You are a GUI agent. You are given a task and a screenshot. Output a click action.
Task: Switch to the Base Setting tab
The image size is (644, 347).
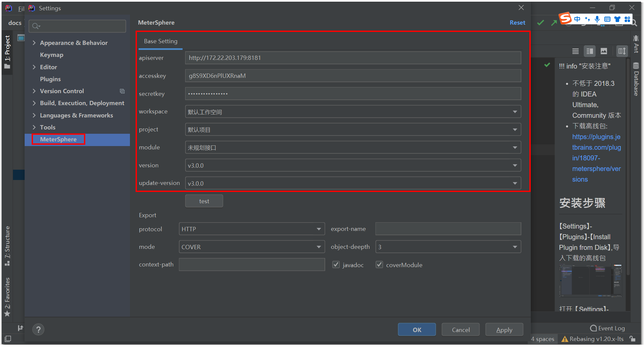160,41
